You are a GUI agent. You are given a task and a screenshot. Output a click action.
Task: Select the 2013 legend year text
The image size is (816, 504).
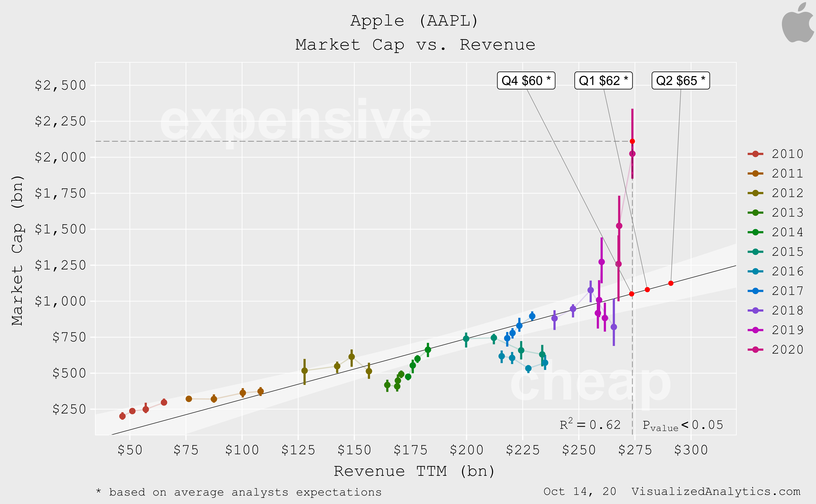tap(788, 213)
